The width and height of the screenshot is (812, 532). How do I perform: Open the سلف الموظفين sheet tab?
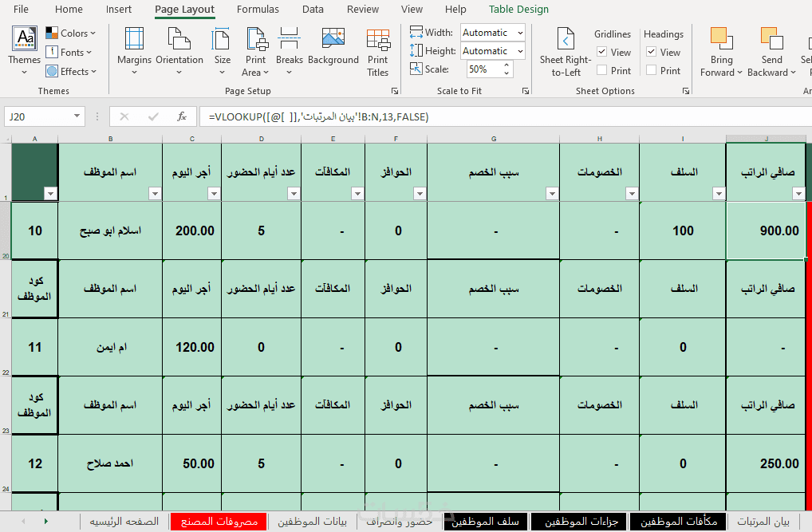(x=485, y=522)
